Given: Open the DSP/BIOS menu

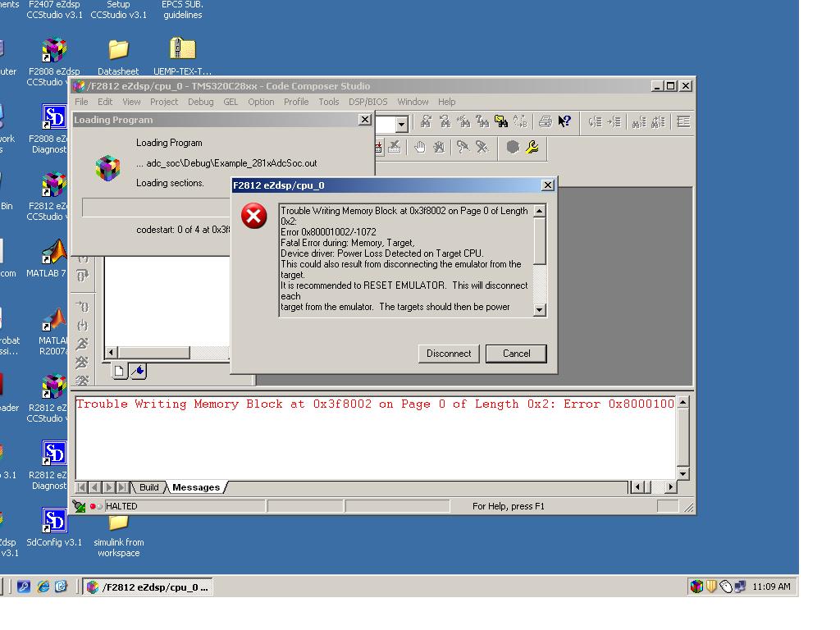Looking at the screenshot, I should click(x=367, y=102).
